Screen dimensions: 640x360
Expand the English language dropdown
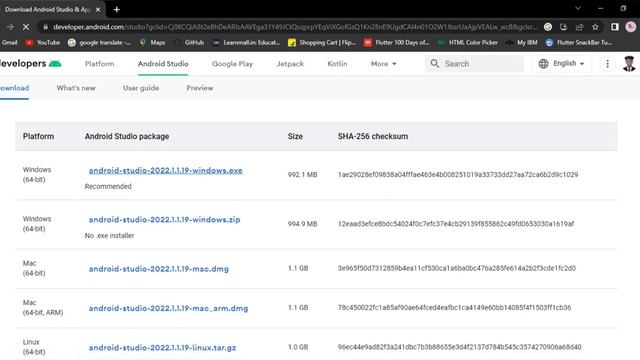[562, 64]
